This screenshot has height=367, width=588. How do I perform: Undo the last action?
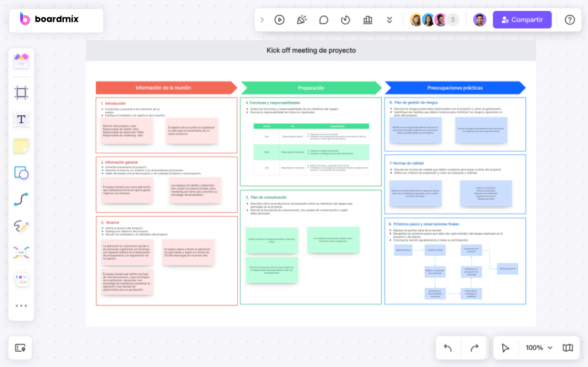448,348
